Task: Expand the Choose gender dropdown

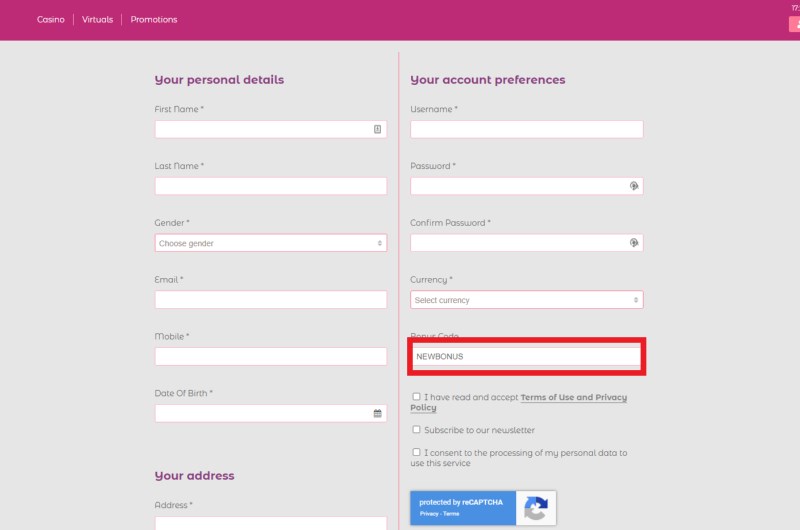Action: (270, 243)
